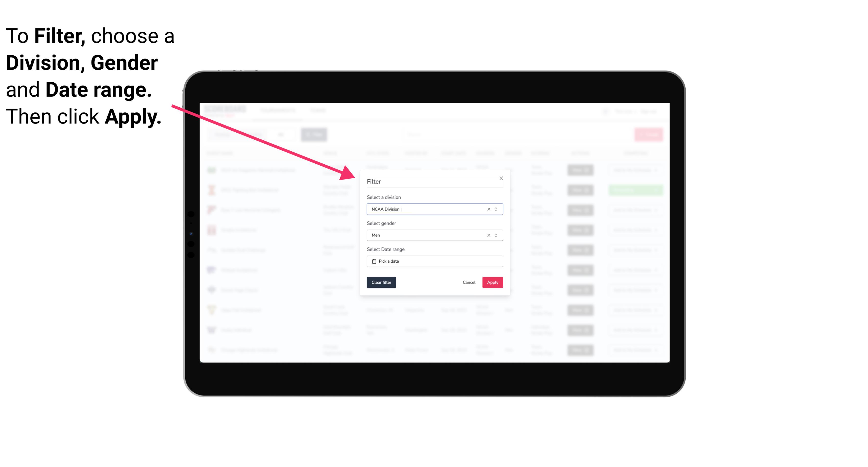Click the red Apply button icon area
The height and width of the screenshot is (467, 868).
tap(492, 283)
